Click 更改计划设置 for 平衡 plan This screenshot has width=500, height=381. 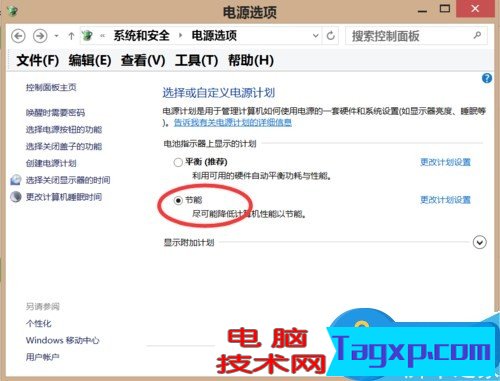[445, 162]
